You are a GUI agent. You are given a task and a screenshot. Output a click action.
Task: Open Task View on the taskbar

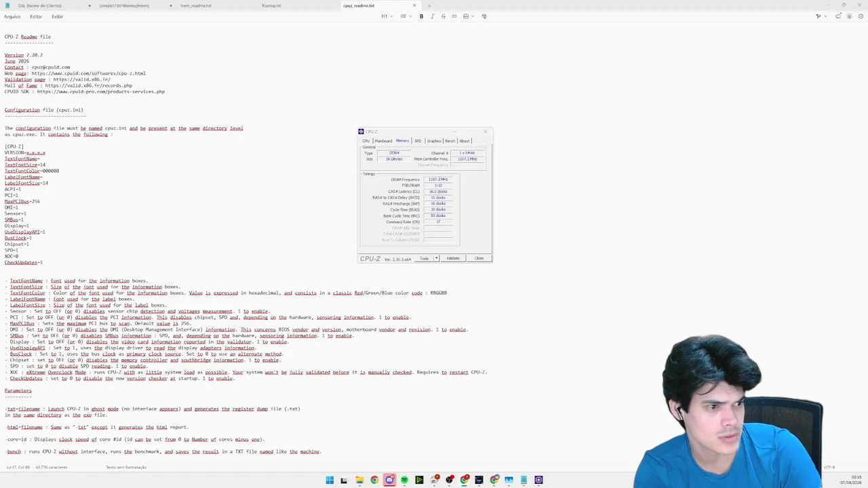(344, 480)
